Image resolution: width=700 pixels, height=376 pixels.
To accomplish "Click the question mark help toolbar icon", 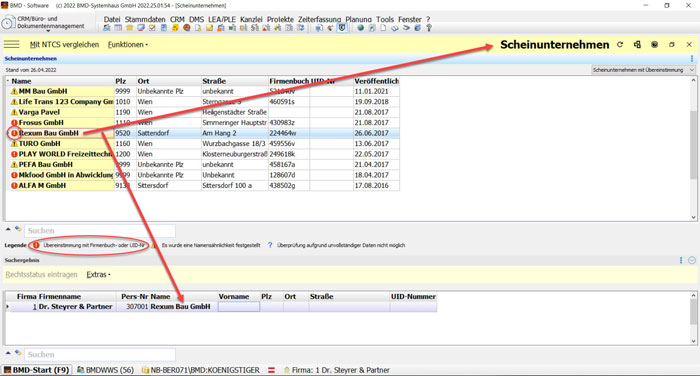I will click(x=429, y=28).
